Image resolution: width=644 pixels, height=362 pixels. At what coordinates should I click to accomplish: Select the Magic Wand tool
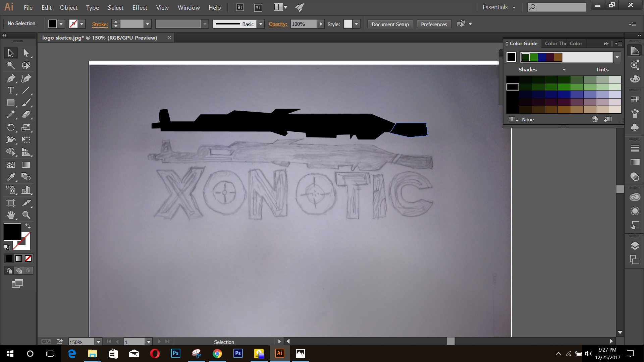point(11,65)
